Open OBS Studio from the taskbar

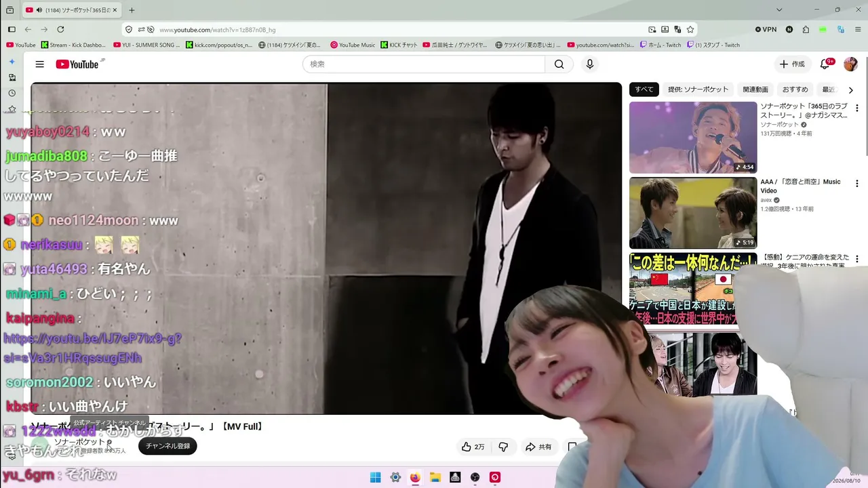tap(475, 477)
